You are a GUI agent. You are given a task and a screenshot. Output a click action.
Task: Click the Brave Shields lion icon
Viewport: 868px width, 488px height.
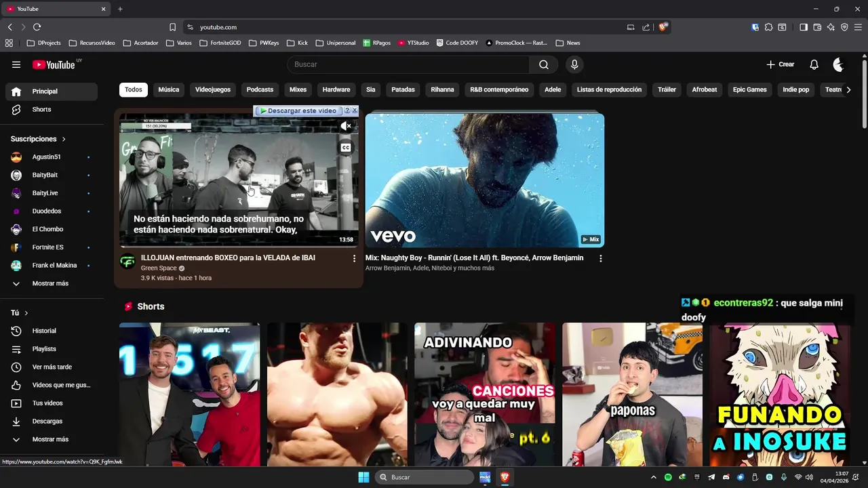point(663,27)
